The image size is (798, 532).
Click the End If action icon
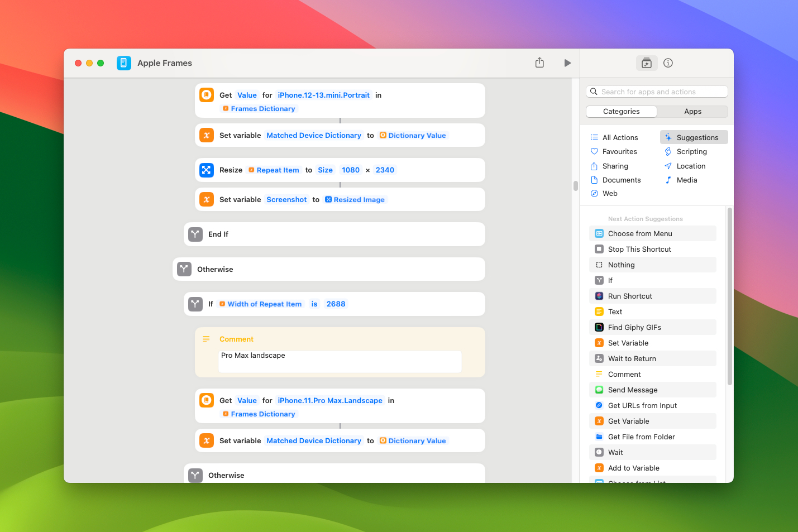195,234
